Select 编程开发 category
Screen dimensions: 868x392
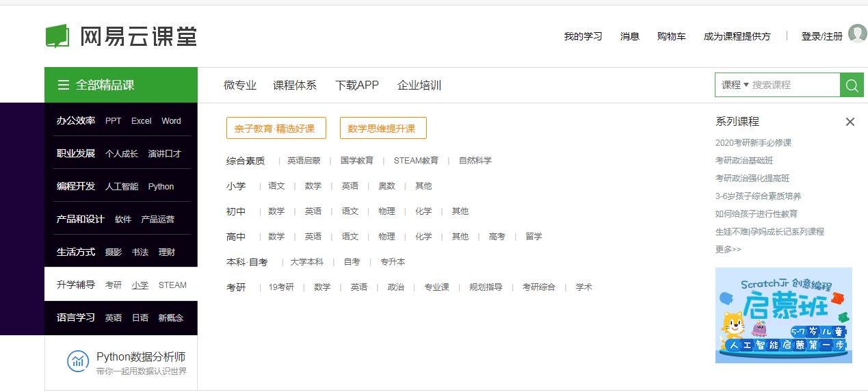tap(76, 186)
